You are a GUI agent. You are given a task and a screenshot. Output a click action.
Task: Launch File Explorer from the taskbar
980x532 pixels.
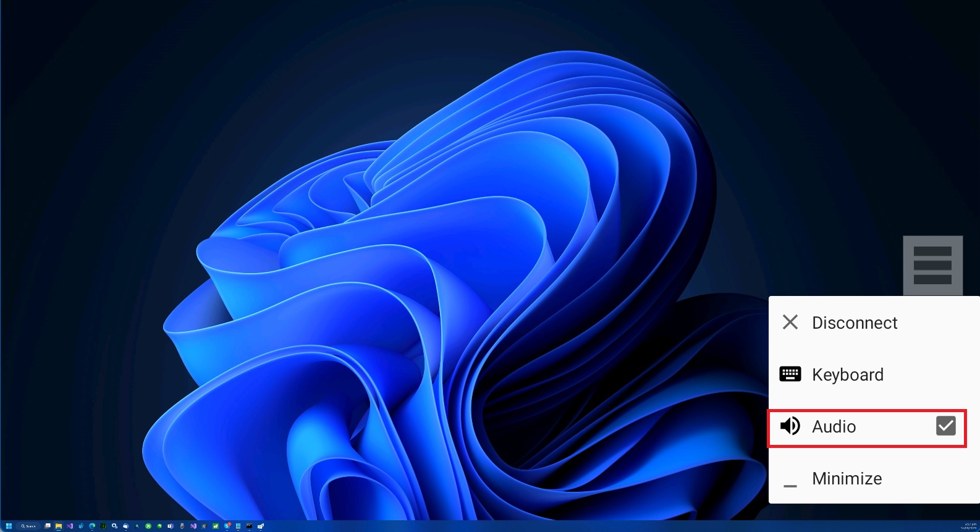point(59,526)
